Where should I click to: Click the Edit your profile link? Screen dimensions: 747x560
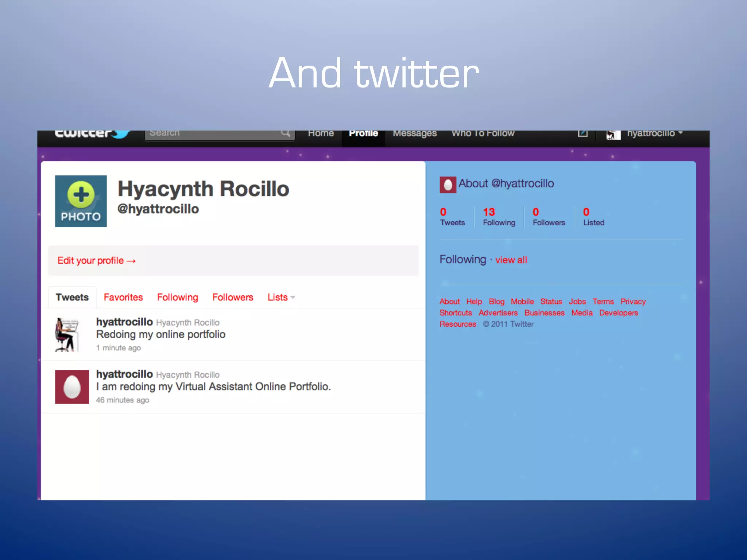97,261
